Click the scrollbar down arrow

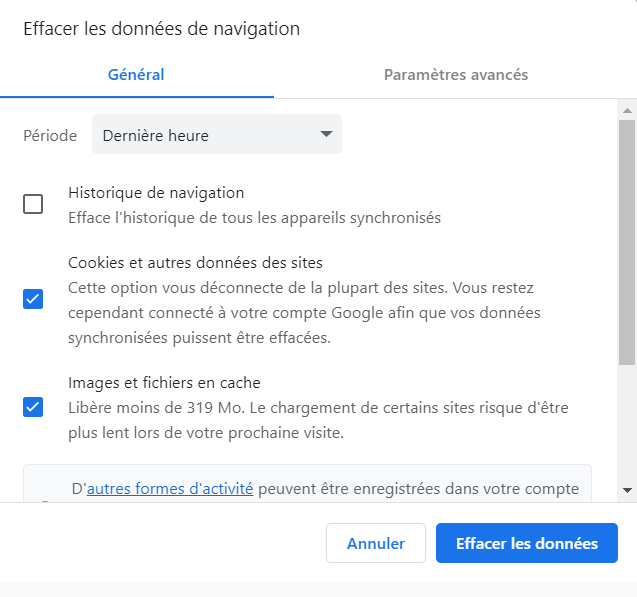pyautogui.click(x=627, y=490)
